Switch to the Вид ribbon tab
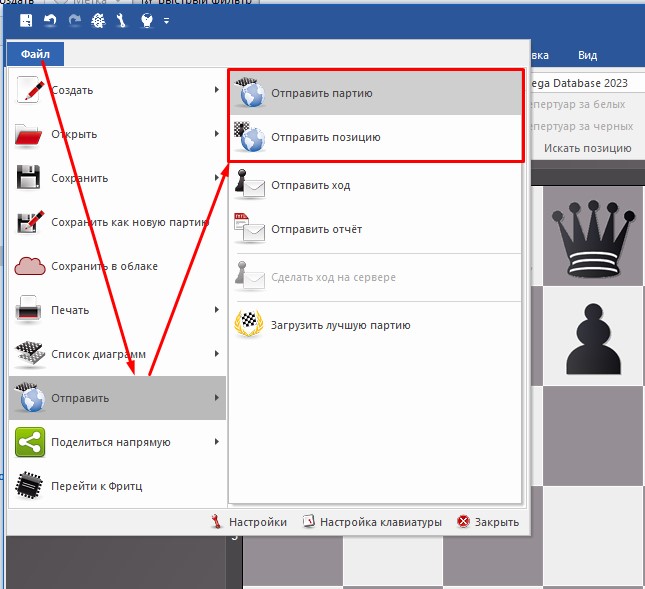645x589 pixels. [x=589, y=56]
